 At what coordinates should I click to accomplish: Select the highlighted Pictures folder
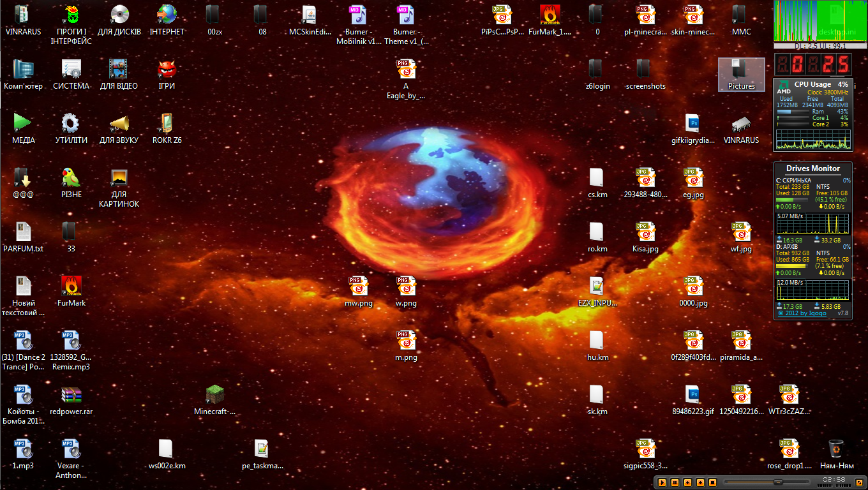coord(741,75)
